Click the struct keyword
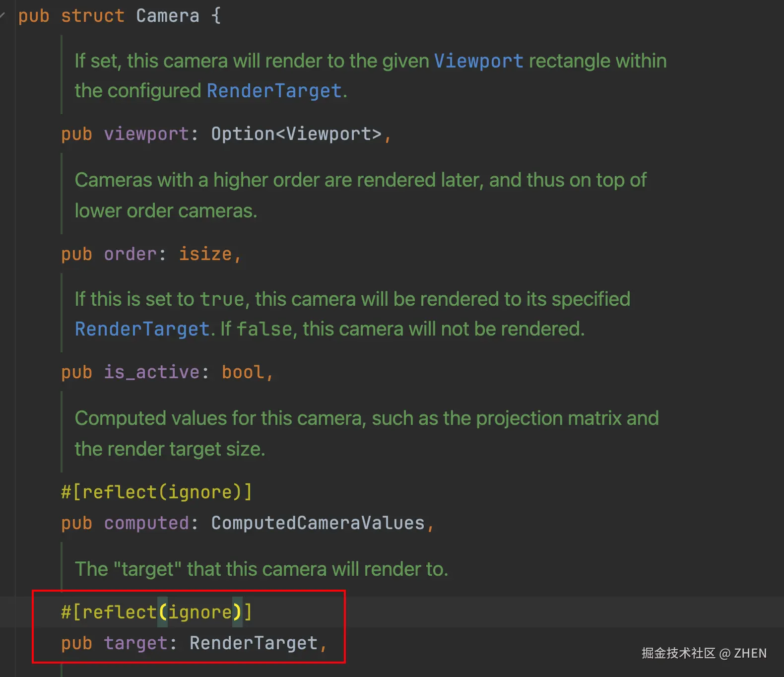 pyautogui.click(x=92, y=16)
